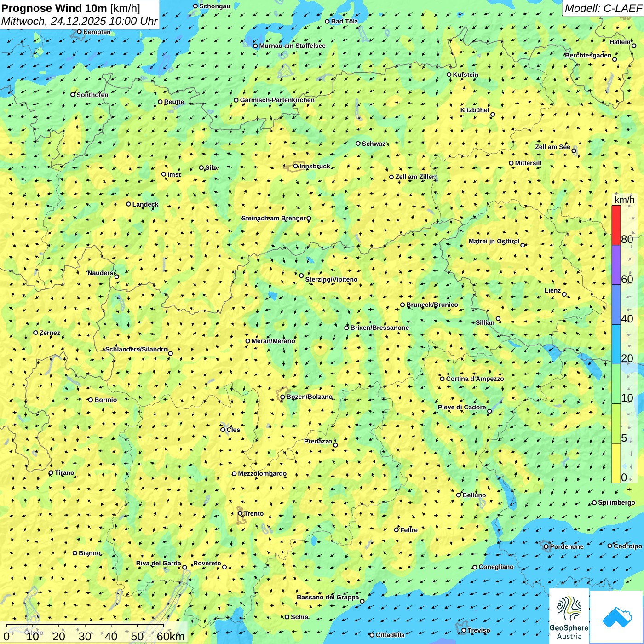Click the 'Schio' label
Screen dimensions: 644x644
point(299,617)
